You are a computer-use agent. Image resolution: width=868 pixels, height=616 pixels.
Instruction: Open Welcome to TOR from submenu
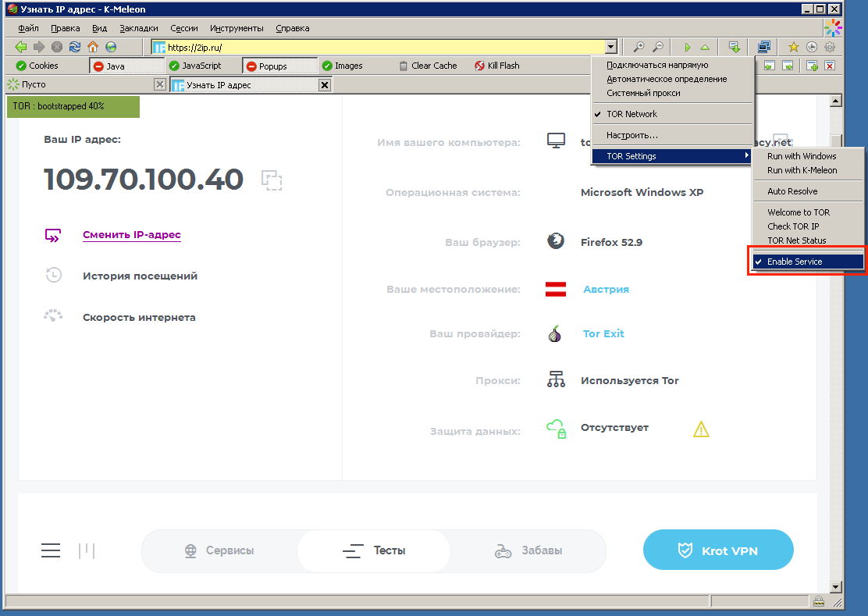coord(808,212)
